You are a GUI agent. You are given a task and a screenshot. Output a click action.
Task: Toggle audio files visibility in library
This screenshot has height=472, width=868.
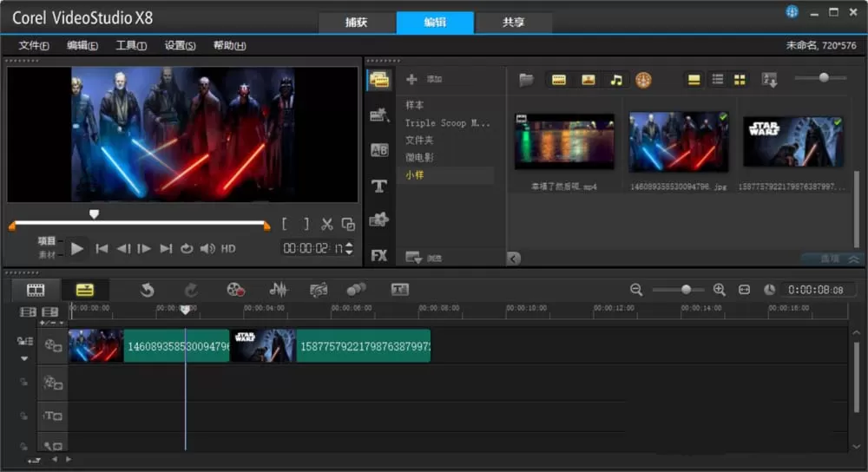click(x=616, y=80)
